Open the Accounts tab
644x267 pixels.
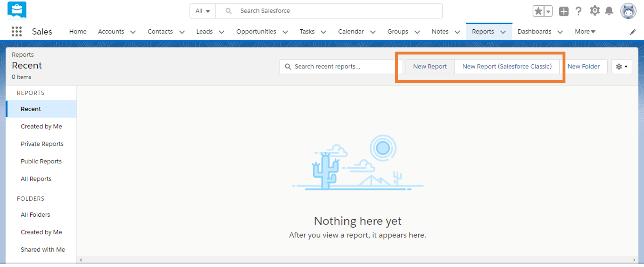tap(111, 32)
